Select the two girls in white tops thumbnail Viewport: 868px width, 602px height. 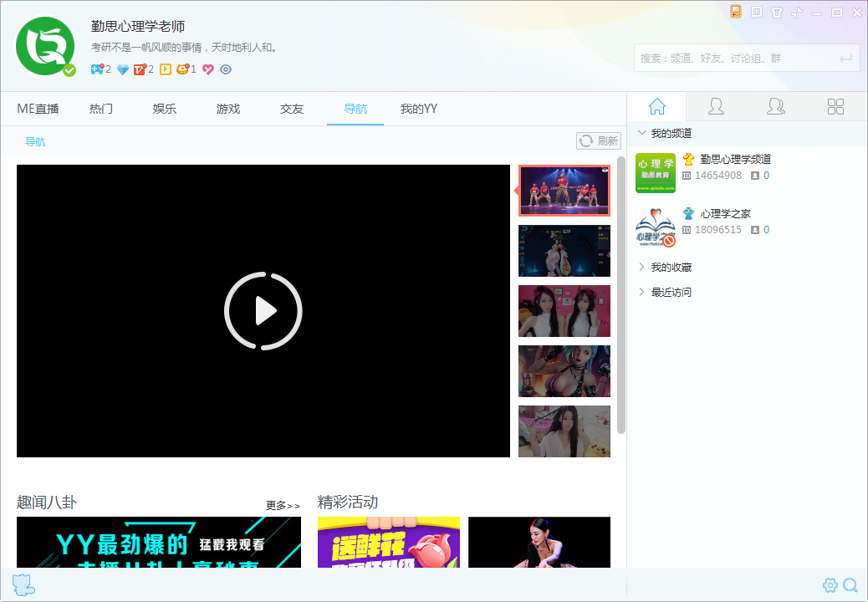pyautogui.click(x=564, y=311)
